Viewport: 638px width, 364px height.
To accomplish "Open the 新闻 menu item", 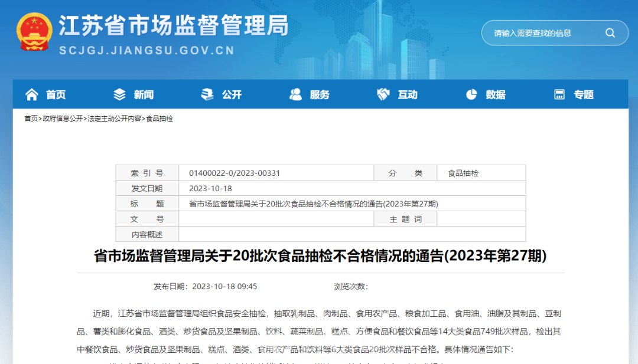I will [144, 94].
